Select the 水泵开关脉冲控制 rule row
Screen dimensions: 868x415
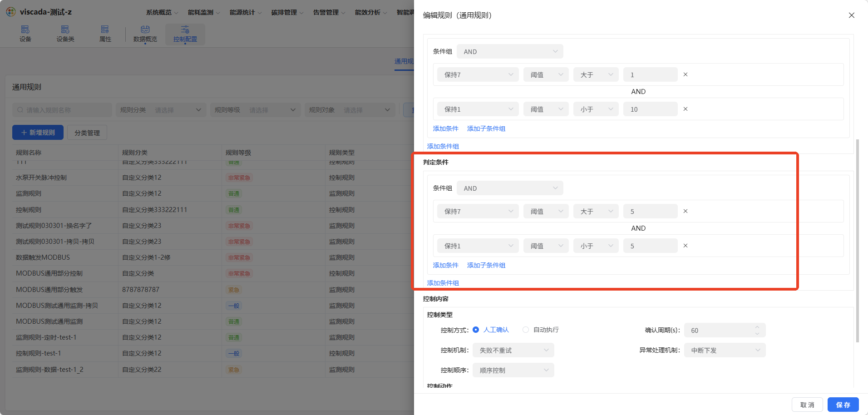coord(213,178)
